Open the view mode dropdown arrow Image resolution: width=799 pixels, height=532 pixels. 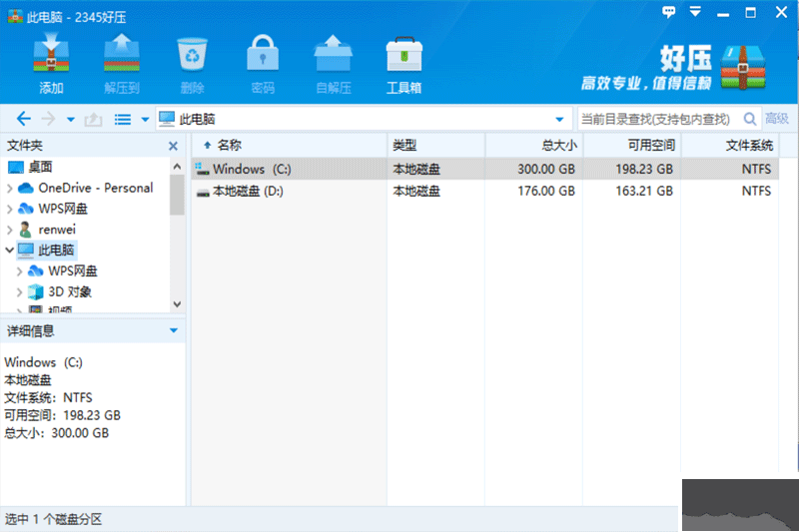pos(145,120)
